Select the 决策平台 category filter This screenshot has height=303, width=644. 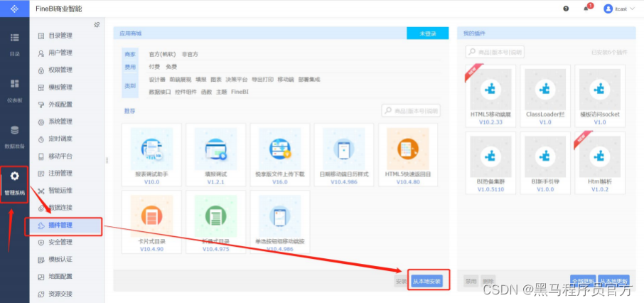pos(237,80)
